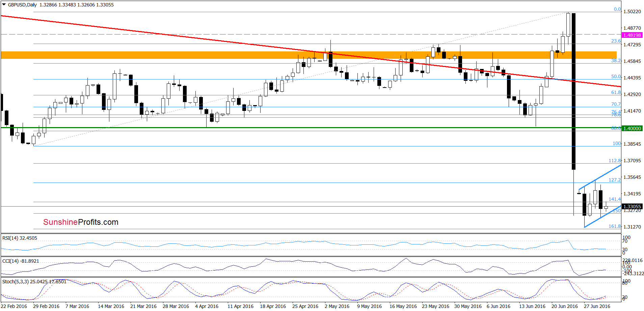
Task: Select the 16 May 2016 date label
Action: tap(403, 306)
